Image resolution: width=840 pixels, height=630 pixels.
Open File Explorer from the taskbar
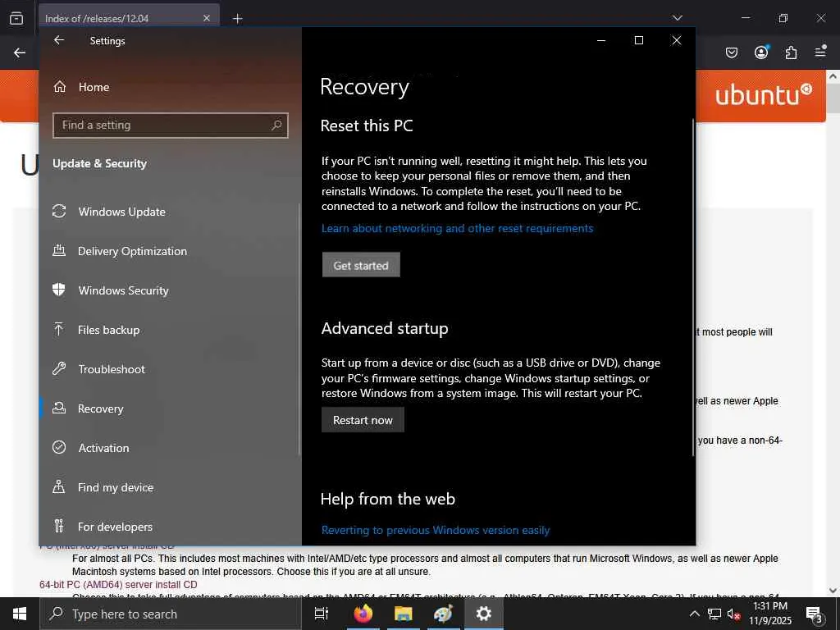pyautogui.click(x=404, y=614)
